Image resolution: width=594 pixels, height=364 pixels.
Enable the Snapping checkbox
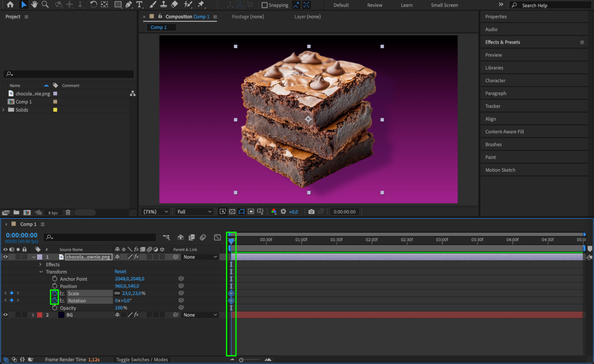(264, 5)
